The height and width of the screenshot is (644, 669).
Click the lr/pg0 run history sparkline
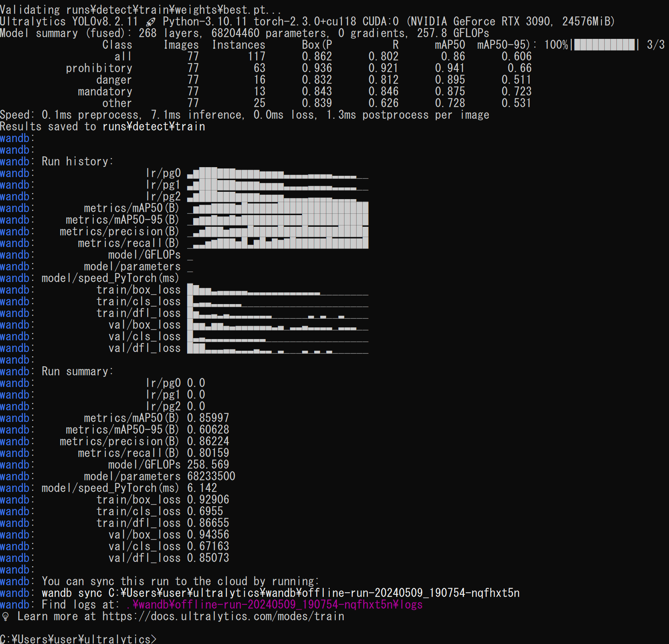click(x=277, y=173)
